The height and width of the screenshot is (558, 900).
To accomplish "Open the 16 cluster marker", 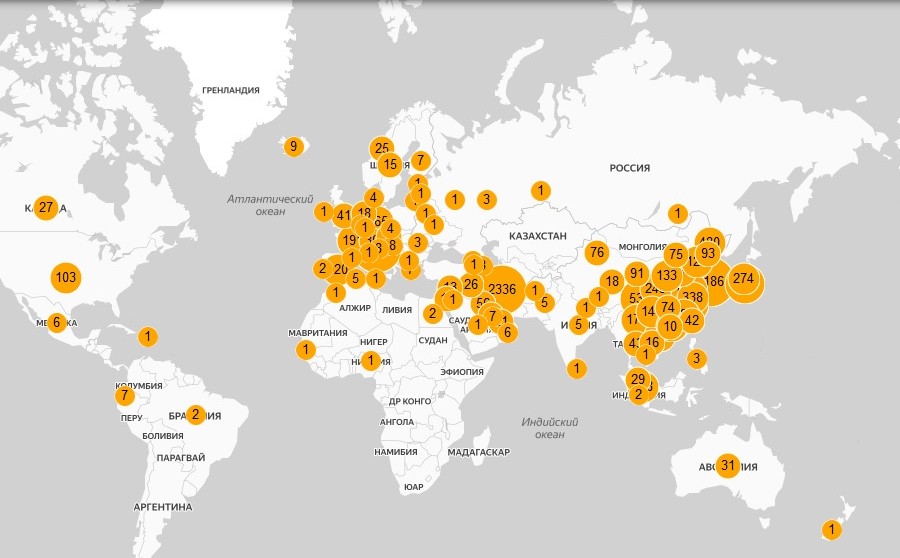I will (x=652, y=342).
